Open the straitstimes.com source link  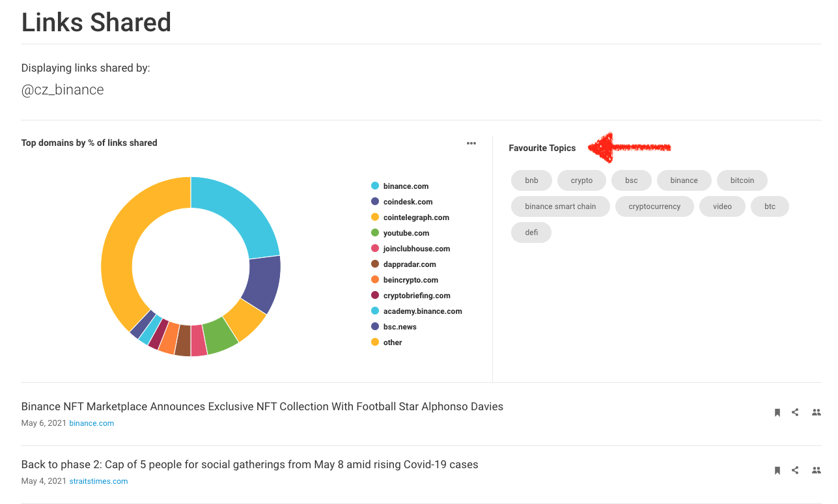[x=98, y=481]
